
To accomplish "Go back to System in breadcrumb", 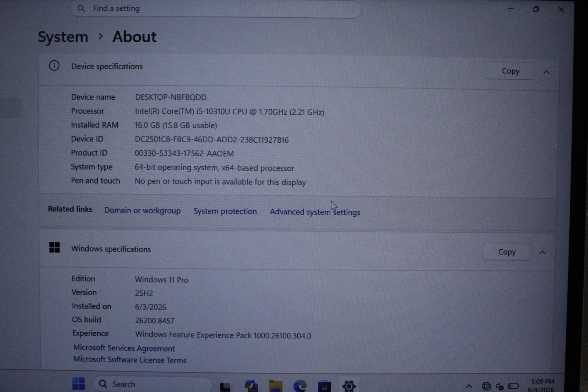I will click(x=63, y=37).
